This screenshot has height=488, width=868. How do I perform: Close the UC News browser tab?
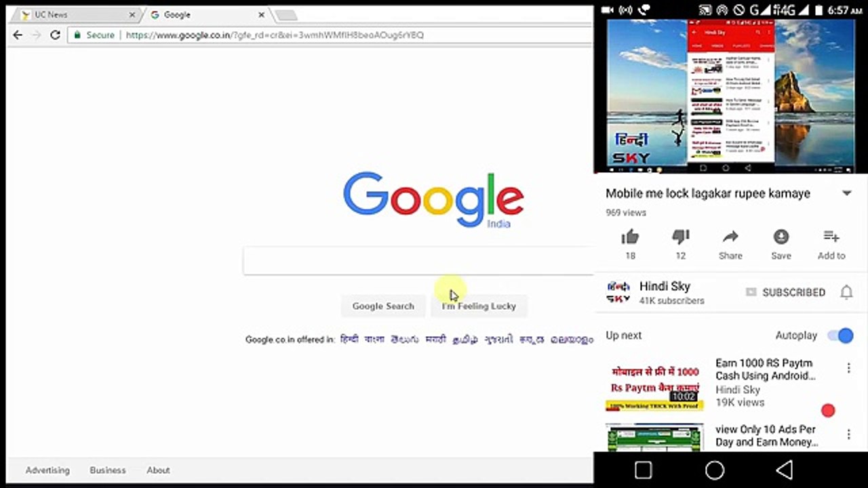[132, 15]
